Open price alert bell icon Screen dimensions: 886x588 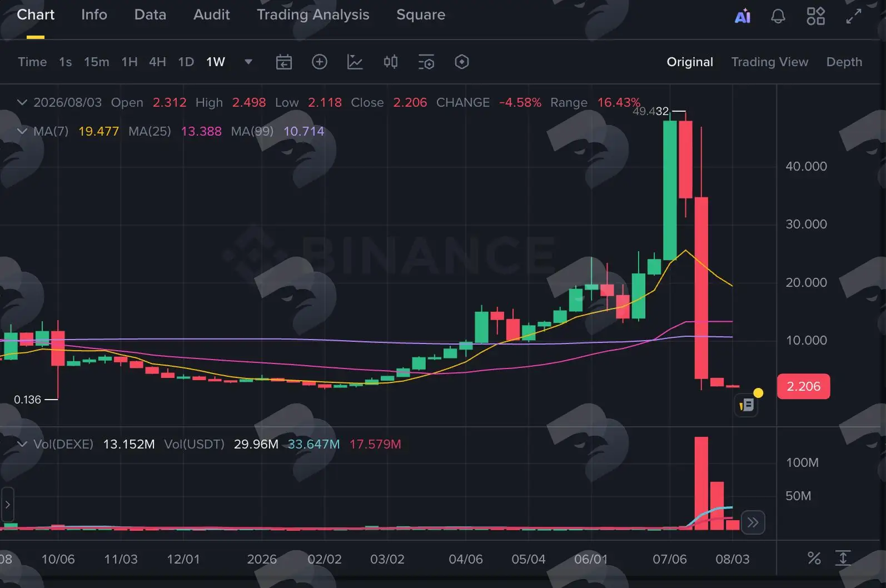[778, 16]
